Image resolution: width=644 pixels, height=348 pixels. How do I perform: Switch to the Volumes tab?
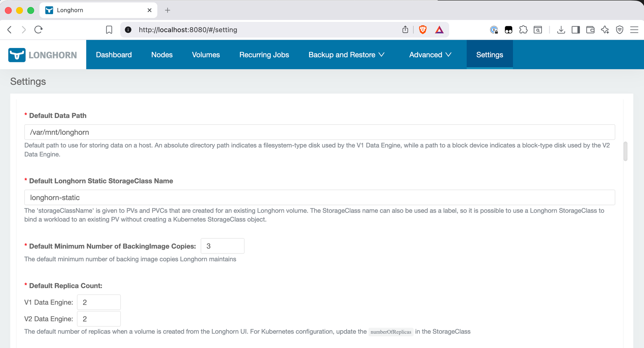point(206,54)
